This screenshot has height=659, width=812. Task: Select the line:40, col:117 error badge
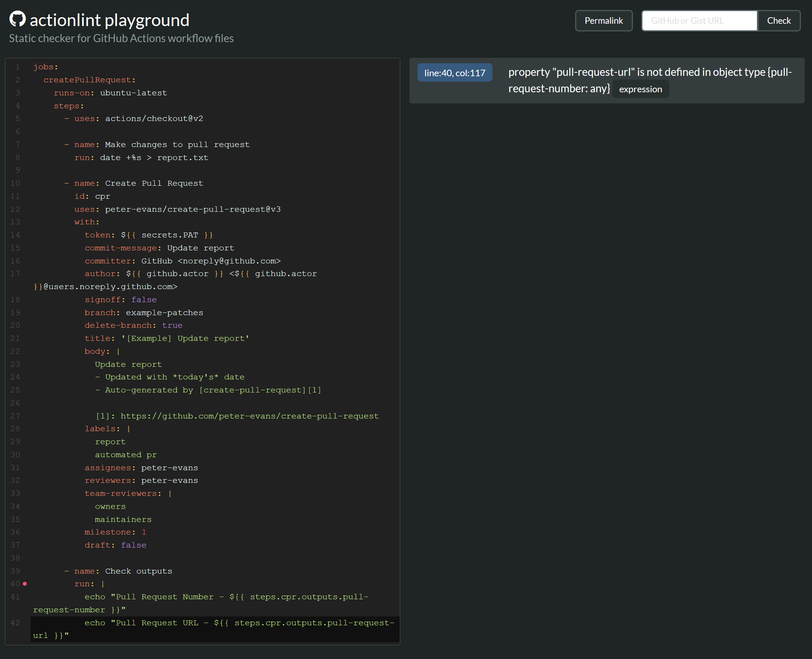(455, 72)
